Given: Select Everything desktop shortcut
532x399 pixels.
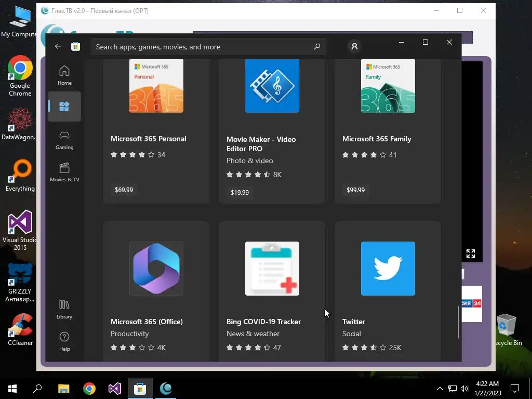Looking at the screenshot, I should (20, 176).
